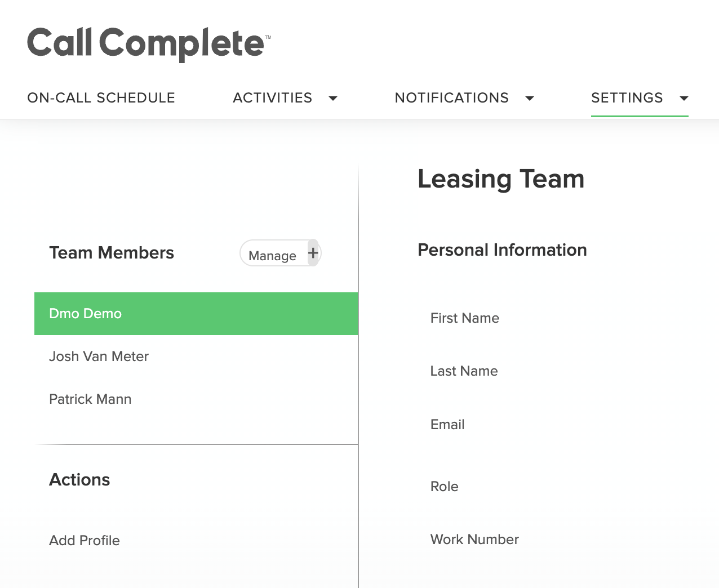
Task: Click the Team Members heading
Action: 112,253
